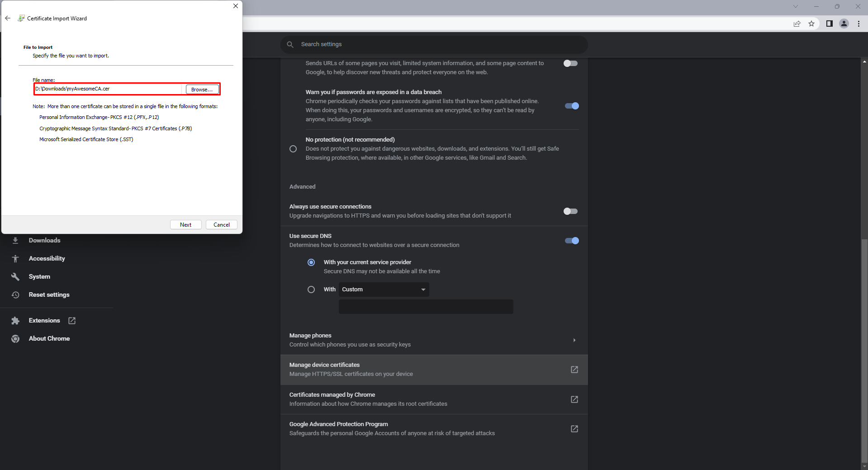The image size is (868, 470).
Task: Open System settings section
Action: tap(39, 276)
